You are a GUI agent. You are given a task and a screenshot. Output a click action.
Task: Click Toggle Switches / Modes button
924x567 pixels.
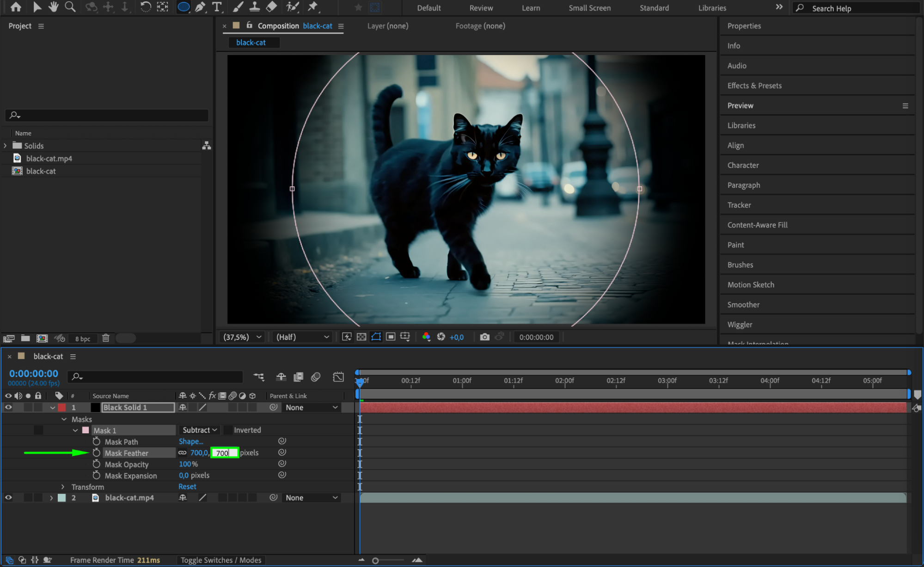click(x=220, y=560)
